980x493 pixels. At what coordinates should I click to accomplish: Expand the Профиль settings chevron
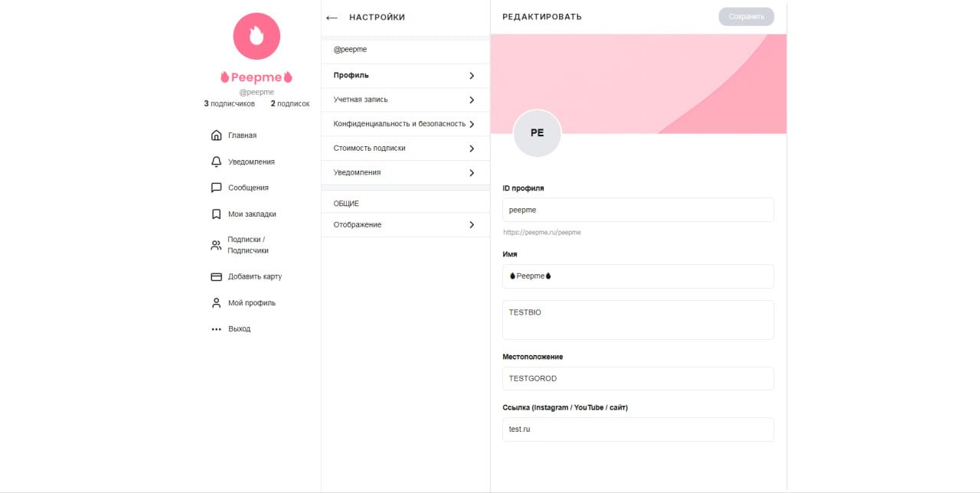tap(472, 76)
